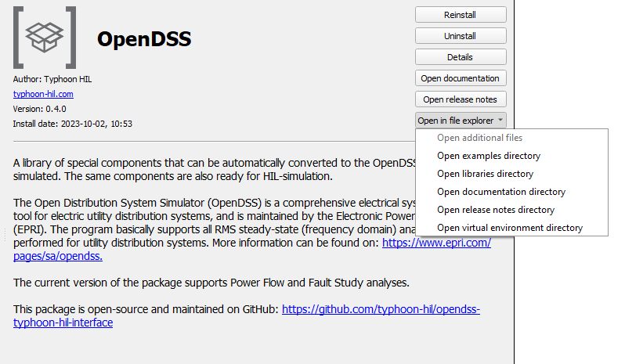Collapse the Open in file explorer dropdown
Image resolution: width=625 pixels, height=364 pixels.
click(x=461, y=121)
